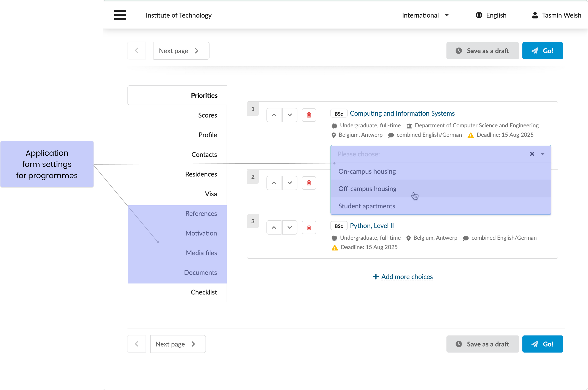The height and width of the screenshot is (390, 588).
Task: Move priority 3 programme down
Action: (289, 227)
